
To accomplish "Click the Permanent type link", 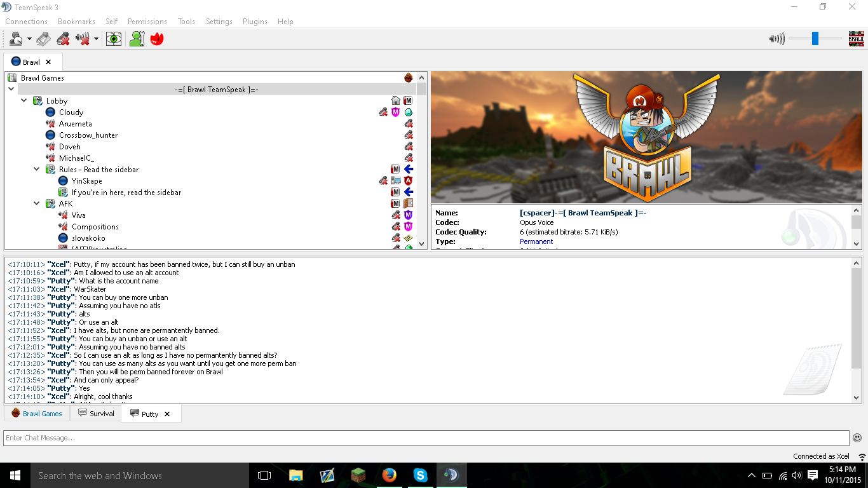I will 536,241.
